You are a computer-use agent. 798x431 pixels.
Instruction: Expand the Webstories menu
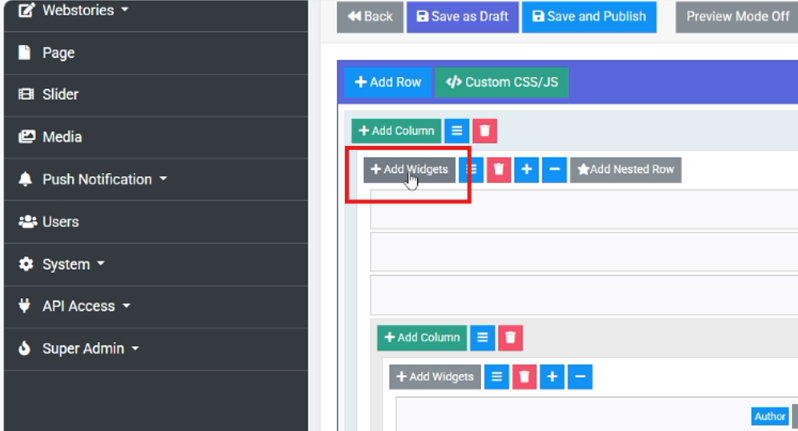click(75, 11)
